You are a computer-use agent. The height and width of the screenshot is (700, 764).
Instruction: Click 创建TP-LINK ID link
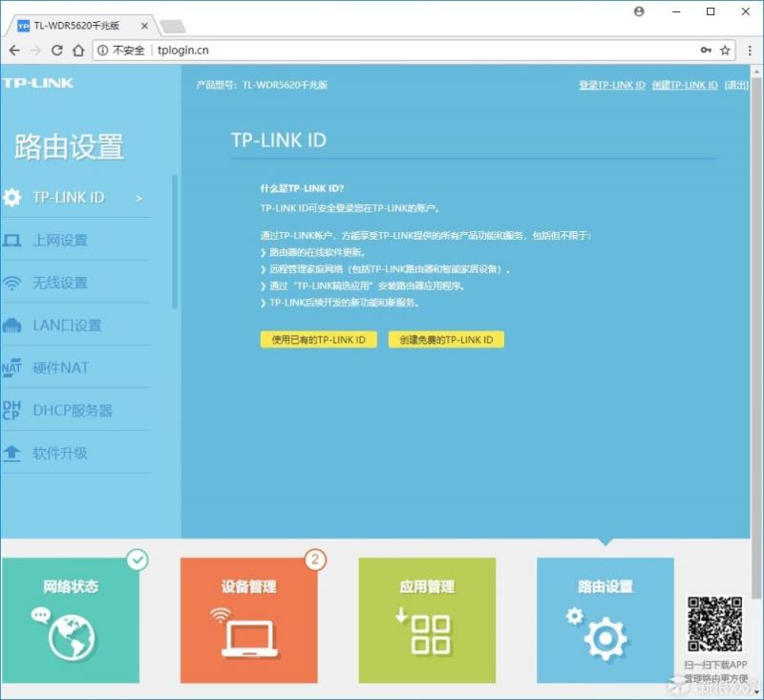pyautogui.click(x=685, y=85)
